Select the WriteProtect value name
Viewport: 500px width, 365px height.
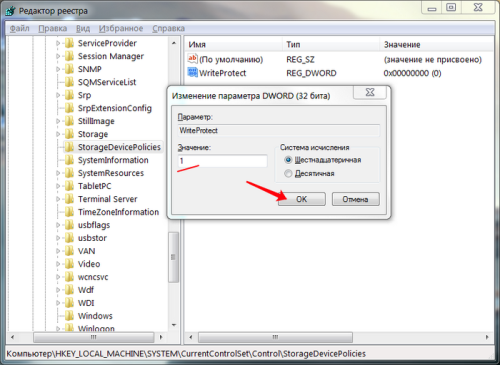click(x=222, y=73)
